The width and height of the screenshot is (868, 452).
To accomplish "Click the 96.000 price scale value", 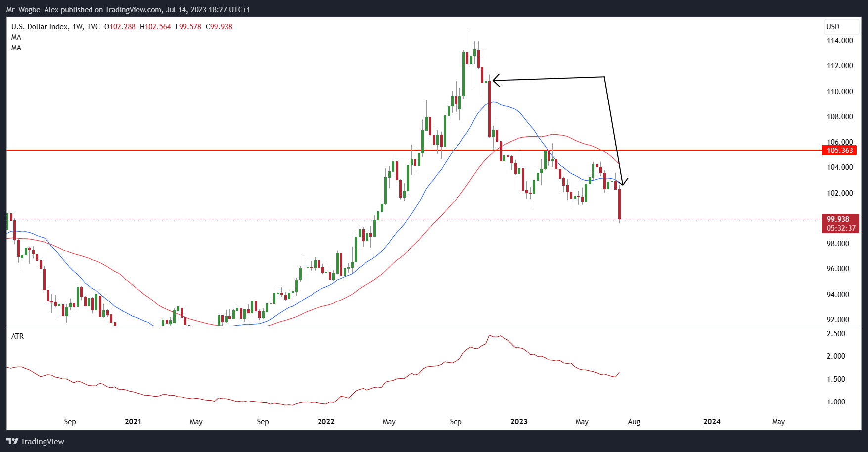I will (x=838, y=269).
